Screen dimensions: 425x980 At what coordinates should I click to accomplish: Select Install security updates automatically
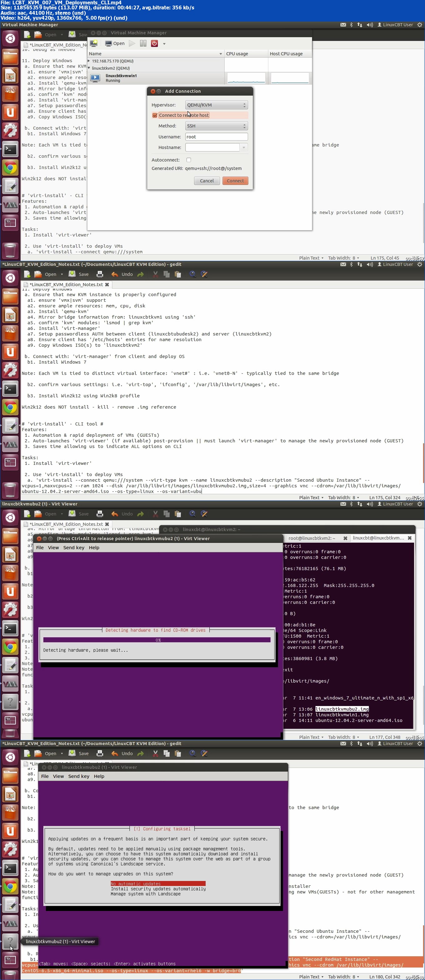(158, 889)
